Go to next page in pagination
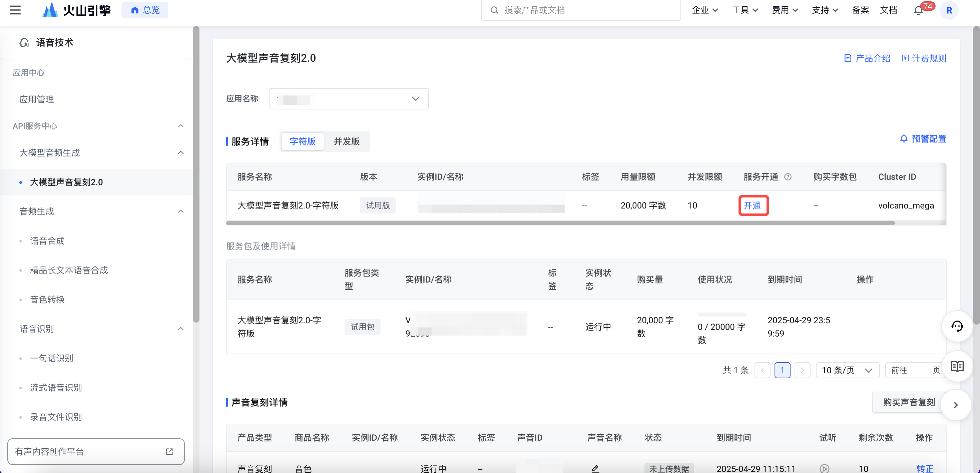The height and width of the screenshot is (473, 980). (802, 370)
